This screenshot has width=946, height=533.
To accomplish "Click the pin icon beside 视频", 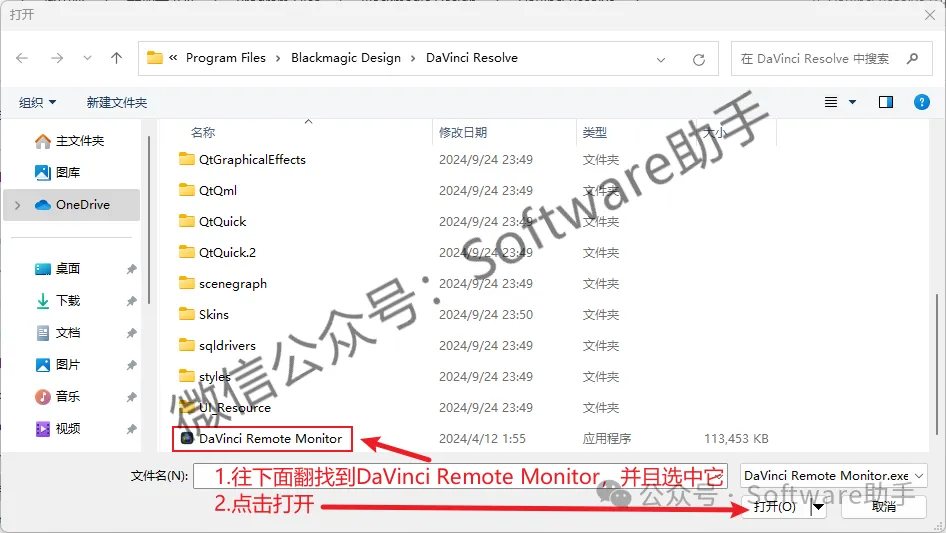I will pos(131,429).
